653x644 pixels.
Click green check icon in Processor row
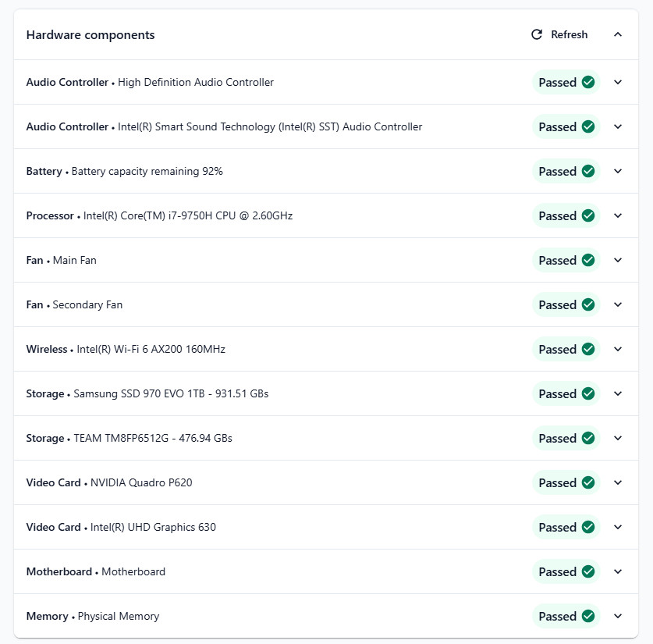[x=588, y=215]
